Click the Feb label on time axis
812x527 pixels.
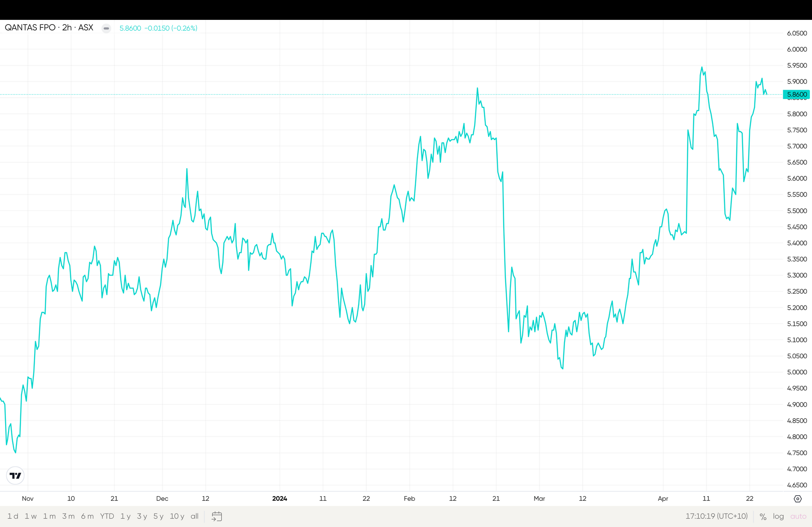(x=409, y=499)
